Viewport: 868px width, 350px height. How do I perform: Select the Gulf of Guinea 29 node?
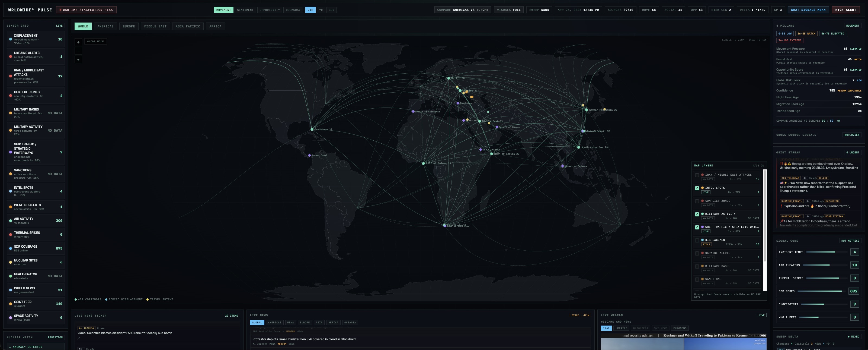[x=424, y=163]
